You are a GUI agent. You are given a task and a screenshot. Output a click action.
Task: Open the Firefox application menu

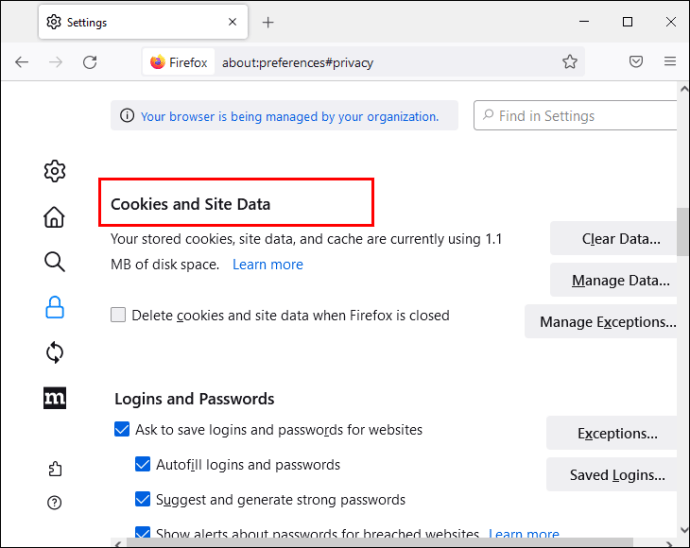coord(670,61)
